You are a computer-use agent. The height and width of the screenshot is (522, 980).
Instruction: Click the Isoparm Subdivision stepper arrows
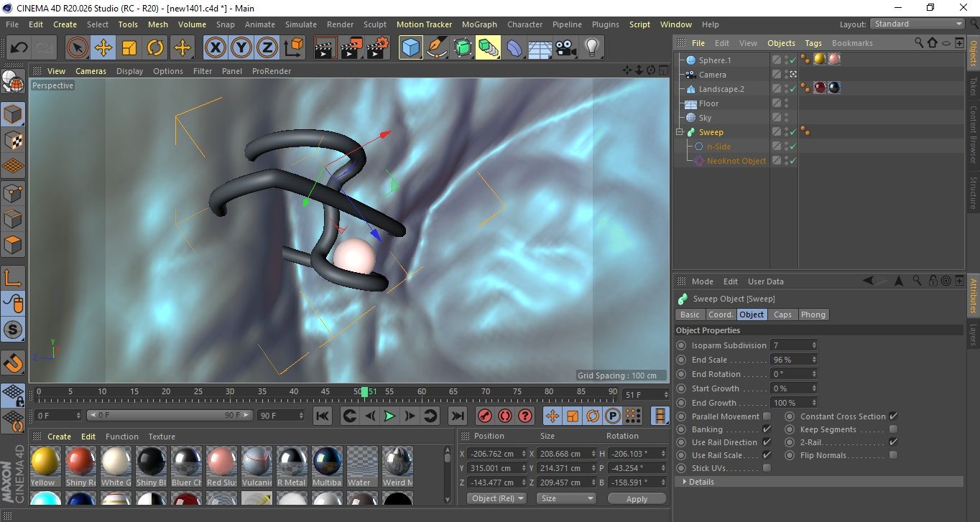click(813, 345)
